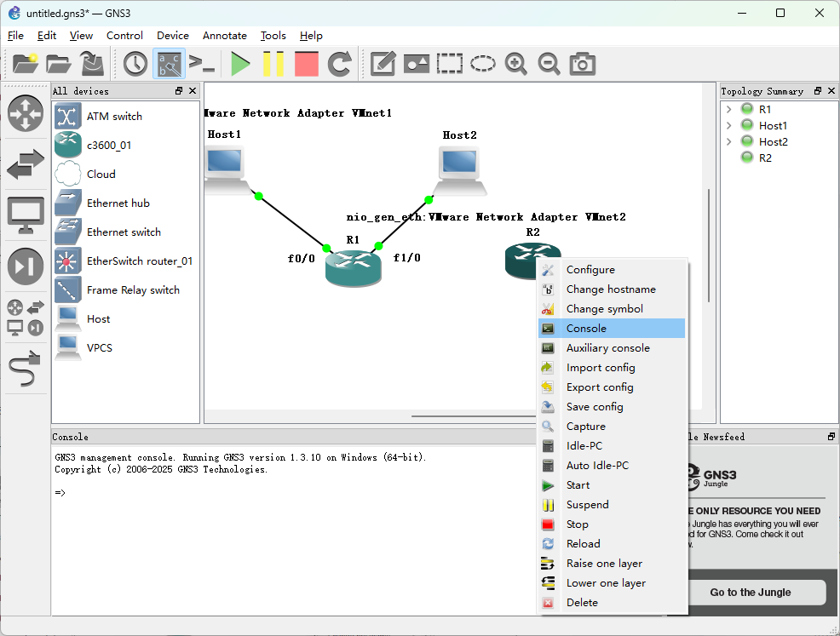Select R2 in Topology Summary

click(765, 158)
